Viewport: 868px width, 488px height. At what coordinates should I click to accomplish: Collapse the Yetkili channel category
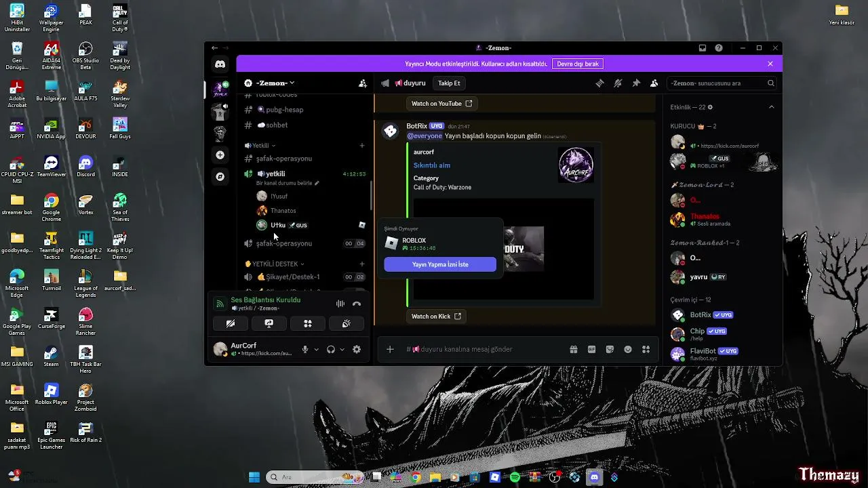pyautogui.click(x=260, y=146)
